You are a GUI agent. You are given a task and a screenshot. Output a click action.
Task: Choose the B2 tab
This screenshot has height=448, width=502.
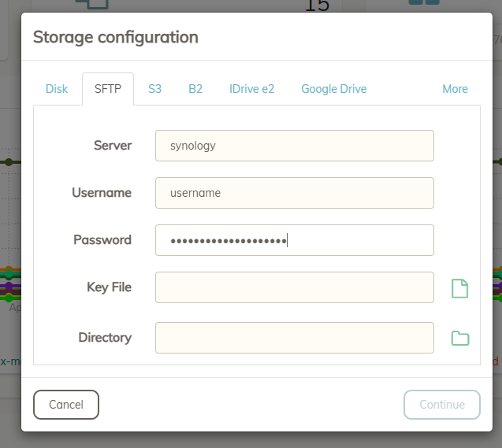pos(195,89)
